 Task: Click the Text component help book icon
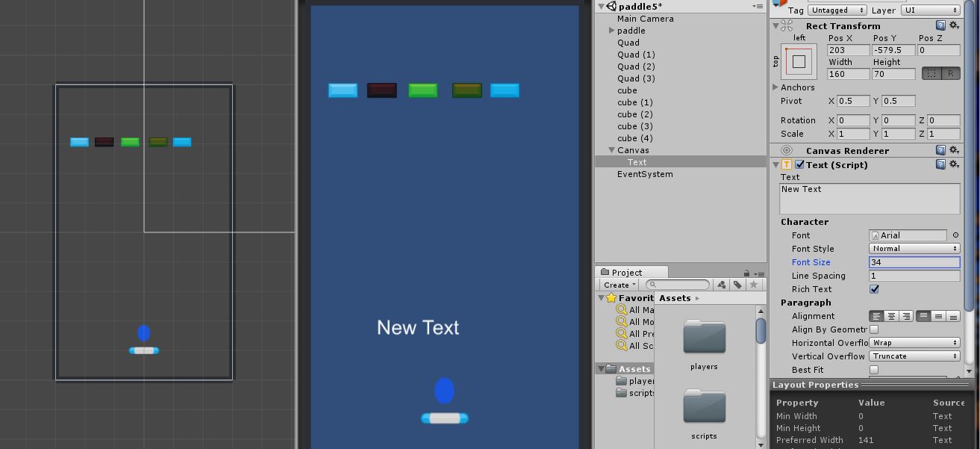coord(940,164)
